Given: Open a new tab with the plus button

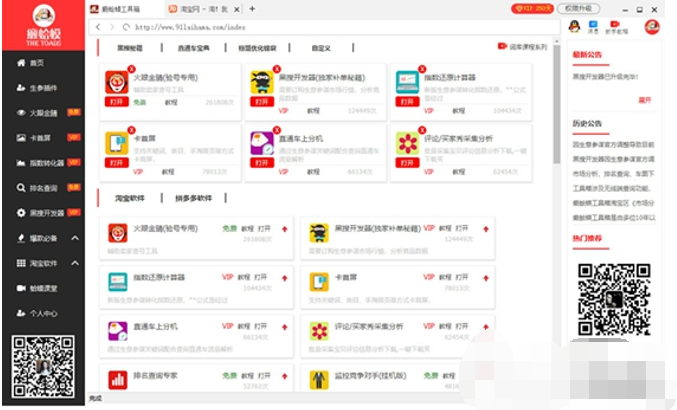Looking at the screenshot, I should [x=252, y=9].
